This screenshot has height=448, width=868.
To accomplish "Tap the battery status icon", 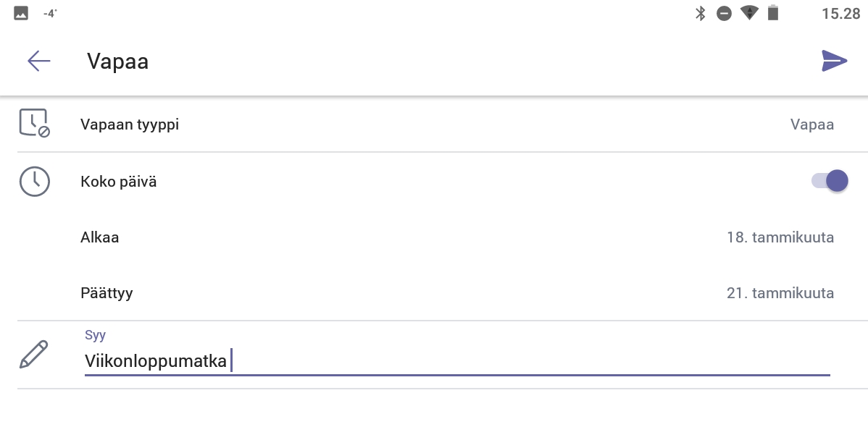I will 773,13.
